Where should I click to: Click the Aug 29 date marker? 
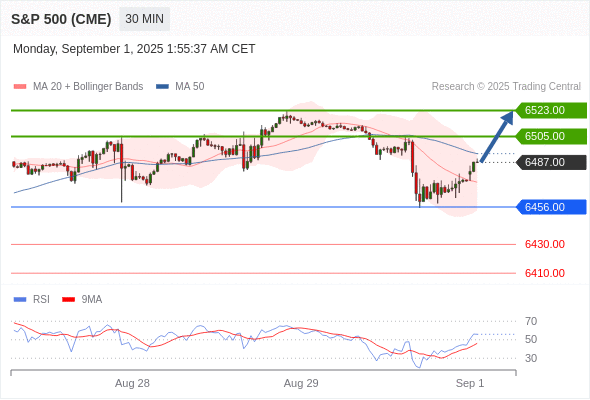tap(301, 383)
